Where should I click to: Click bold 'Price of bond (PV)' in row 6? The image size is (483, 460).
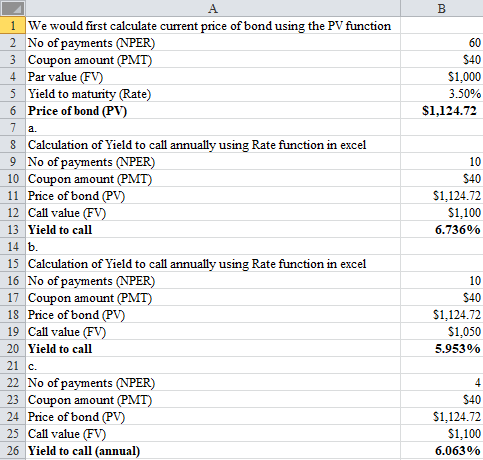(213, 110)
